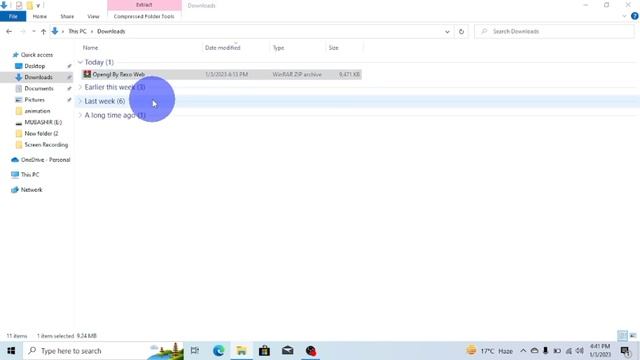Click Downloads in address breadcrumb
640x360 pixels.
pos(111,31)
